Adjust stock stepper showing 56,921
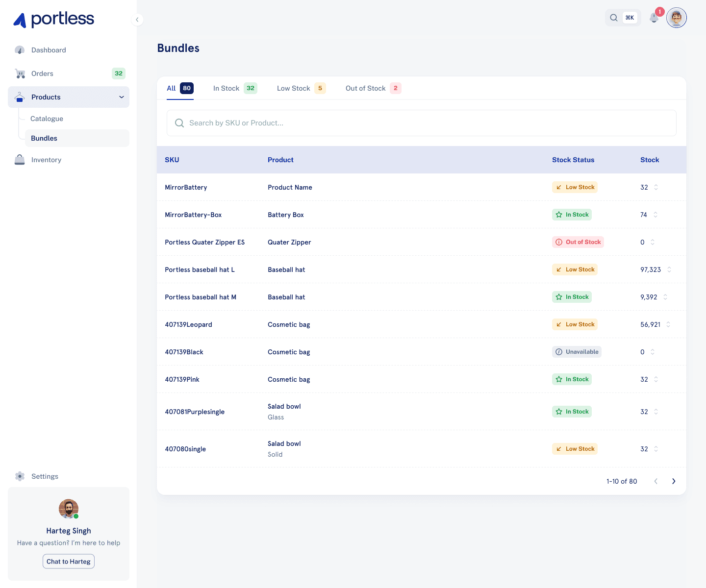 [x=668, y=324]
